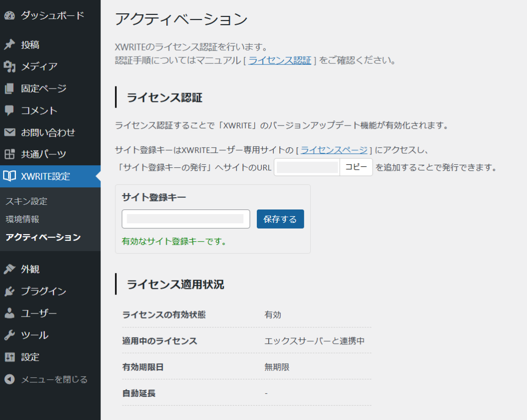The width and height of the screenshot is (527, 420).
Task: Open Media via its camera-music icon
Action: (x=9, y=66)
